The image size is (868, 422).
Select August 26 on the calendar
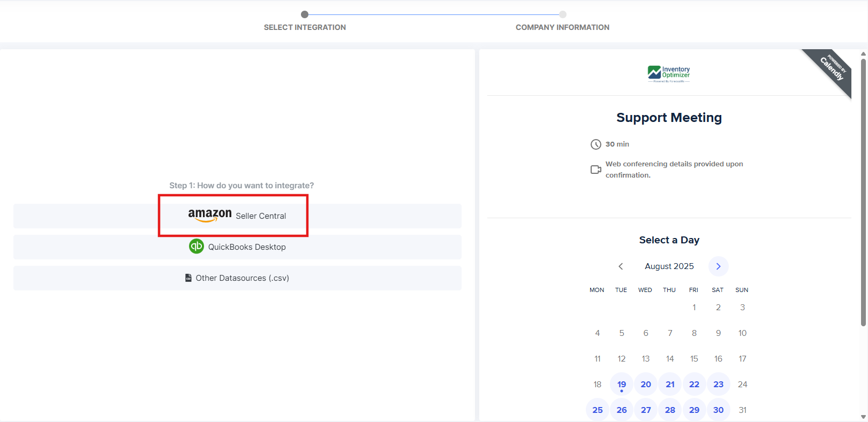pos(622,410)
